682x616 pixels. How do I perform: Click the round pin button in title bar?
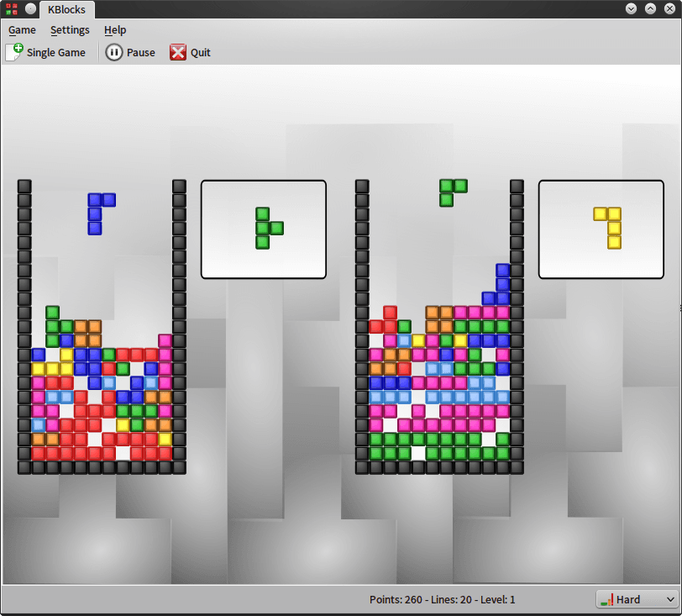point(30,8)
